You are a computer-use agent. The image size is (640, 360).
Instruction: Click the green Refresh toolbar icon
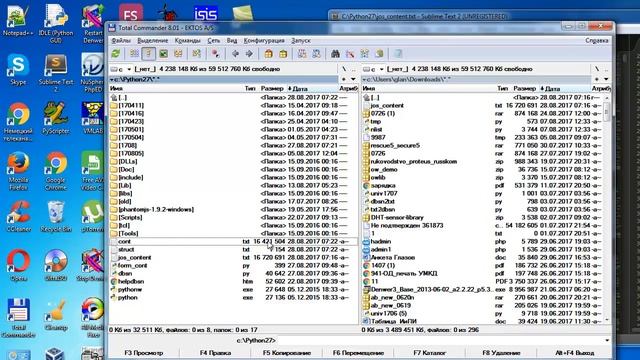(x=116, y=53)
